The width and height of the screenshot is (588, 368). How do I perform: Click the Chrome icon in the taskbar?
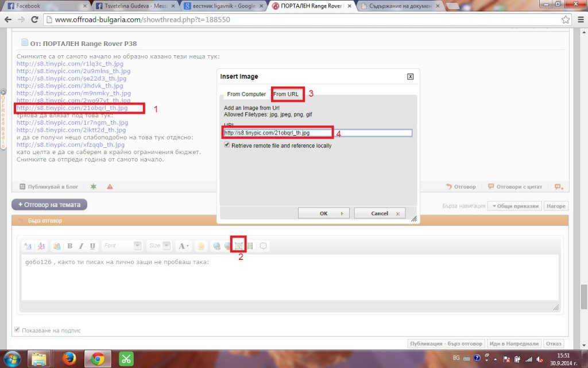(x=98, y=359)
